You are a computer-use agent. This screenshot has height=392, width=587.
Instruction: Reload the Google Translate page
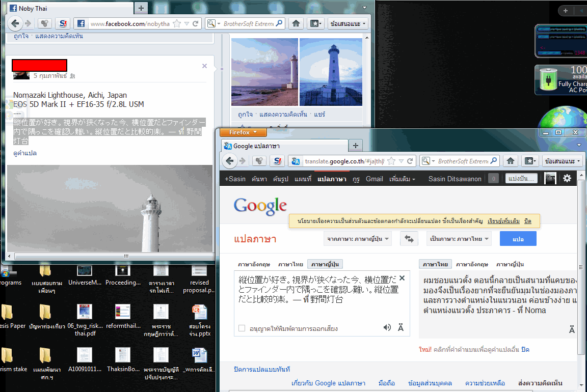tap(410, 161)
